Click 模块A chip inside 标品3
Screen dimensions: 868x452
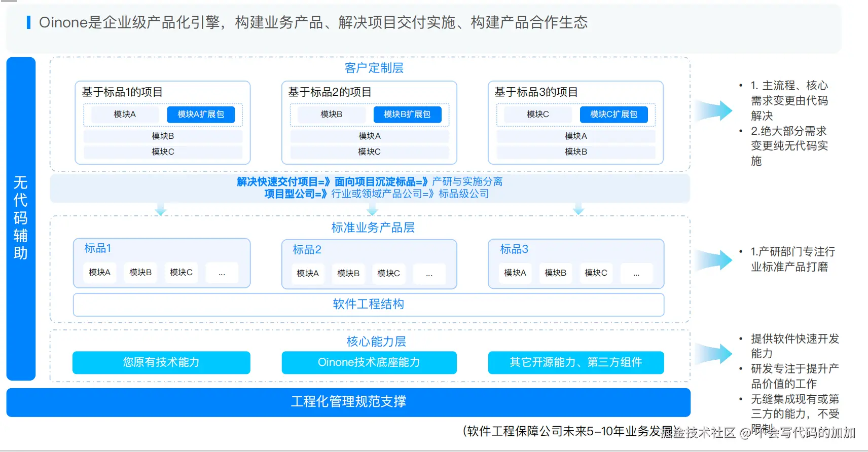515,273
